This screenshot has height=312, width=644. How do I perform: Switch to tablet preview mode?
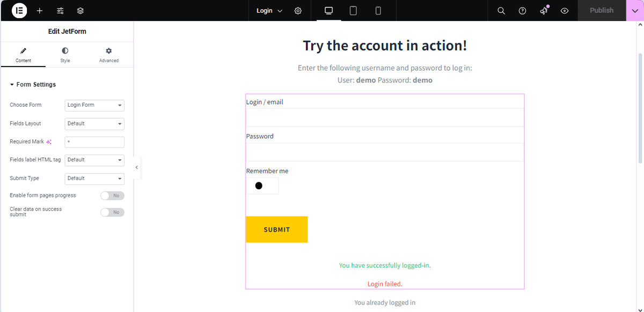353,10
